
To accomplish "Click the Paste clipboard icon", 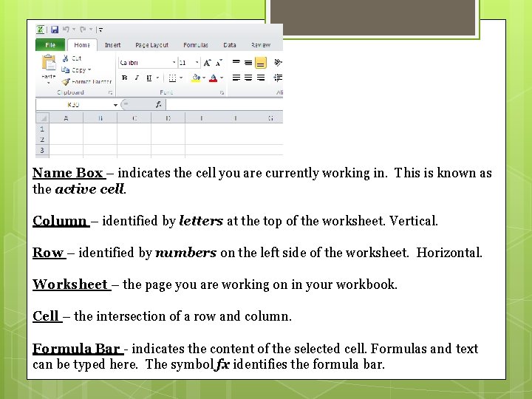I will 49,63.
